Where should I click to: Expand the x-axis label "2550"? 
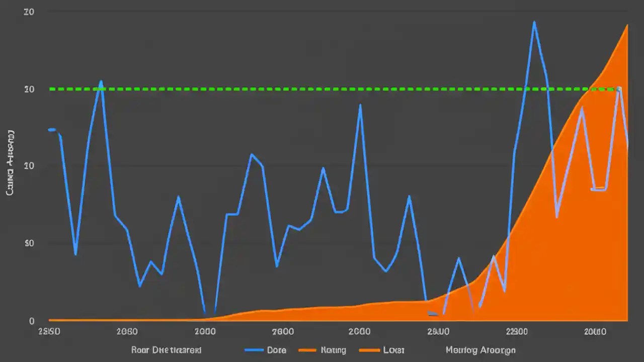pos(49,331)
